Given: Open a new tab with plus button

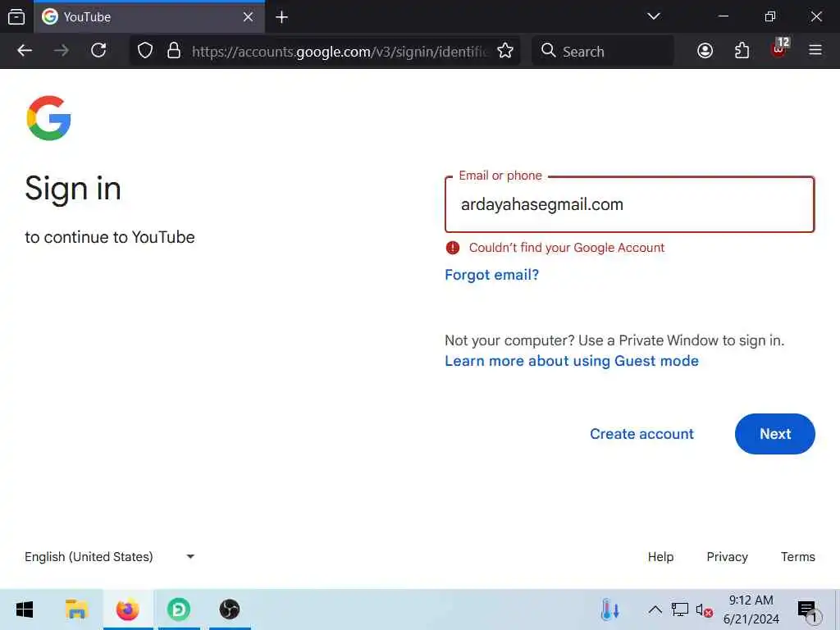Looking at the screenshot, I should (x=282, y=17).
